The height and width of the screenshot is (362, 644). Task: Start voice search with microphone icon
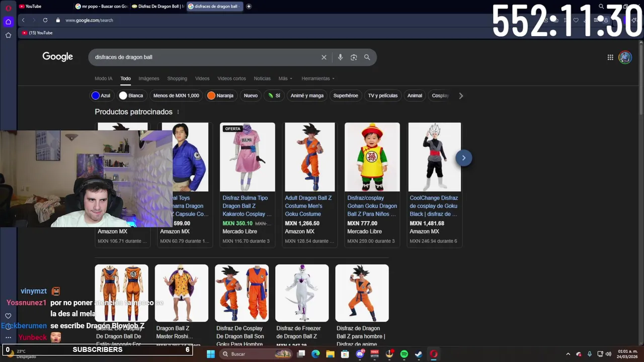[x=340, y=57]
